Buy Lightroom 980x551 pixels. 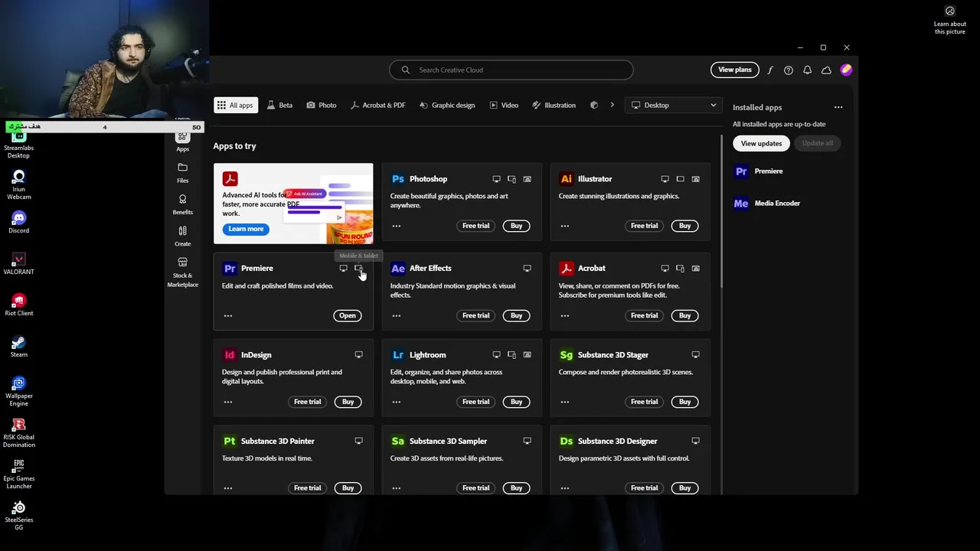[516, 403]
